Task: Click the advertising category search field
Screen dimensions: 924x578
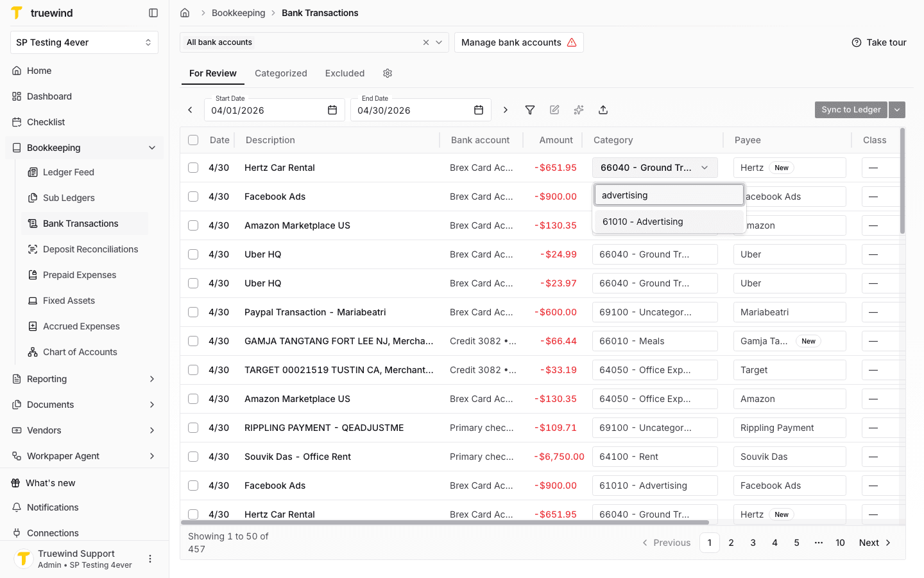Action: 669,195
